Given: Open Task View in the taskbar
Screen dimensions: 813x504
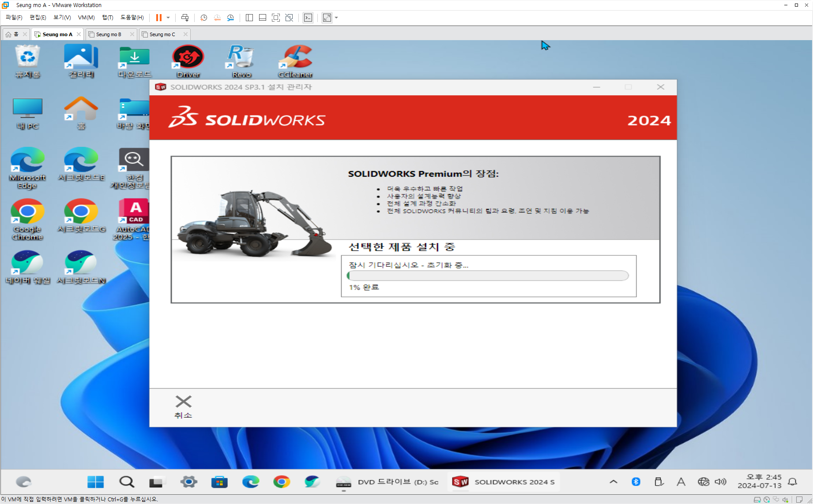Looking at the screenshot, I should 156,482.
